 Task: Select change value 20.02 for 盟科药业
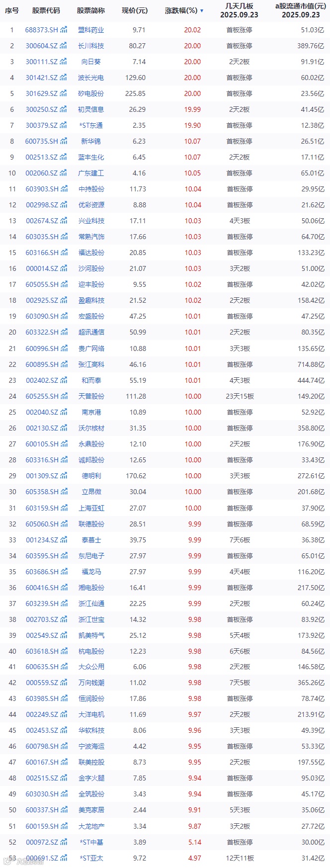[192, 30]
